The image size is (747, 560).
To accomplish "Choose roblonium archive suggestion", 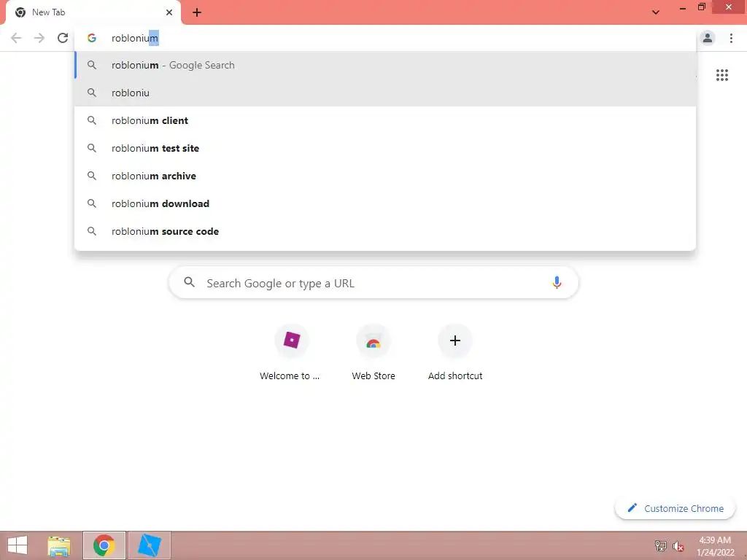I will click(x=385, y=176).
